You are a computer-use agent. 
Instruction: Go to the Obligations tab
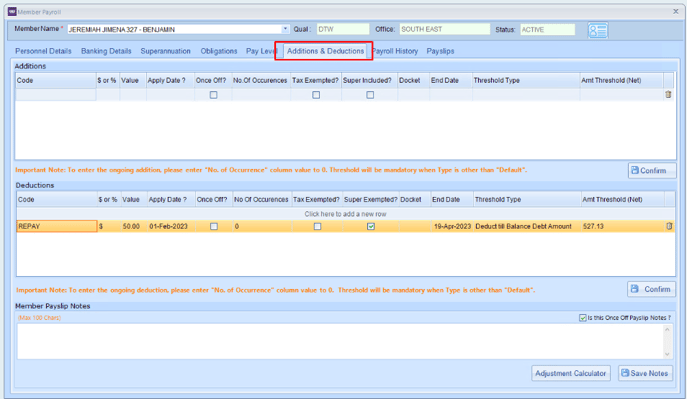219,51
